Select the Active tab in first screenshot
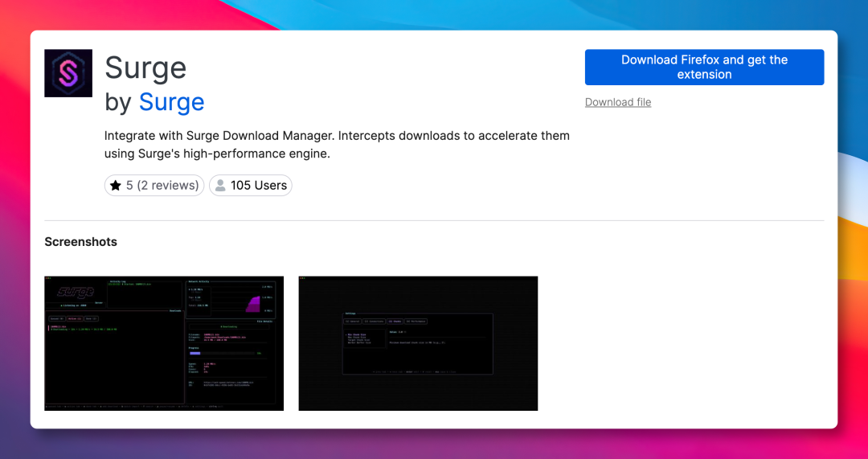The height and width of the screenshot is (459, 868). pos(74,319)
